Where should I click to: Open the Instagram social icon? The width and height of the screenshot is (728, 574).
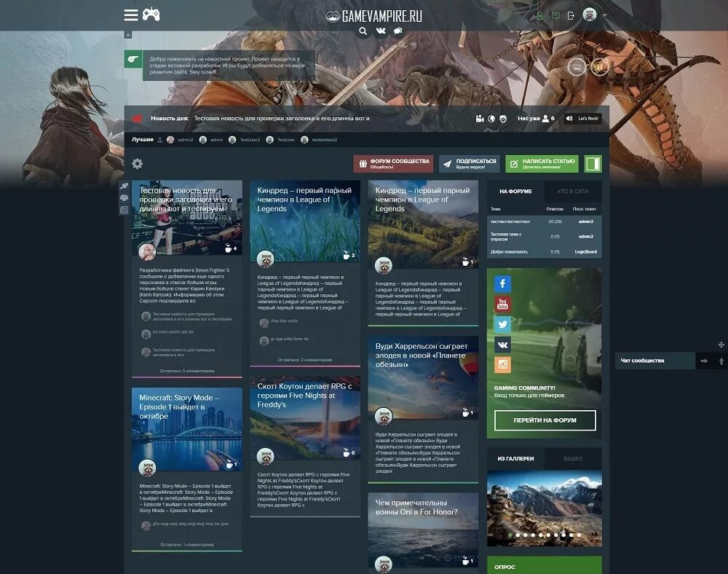pyautogui.click(x=502, y=364)
